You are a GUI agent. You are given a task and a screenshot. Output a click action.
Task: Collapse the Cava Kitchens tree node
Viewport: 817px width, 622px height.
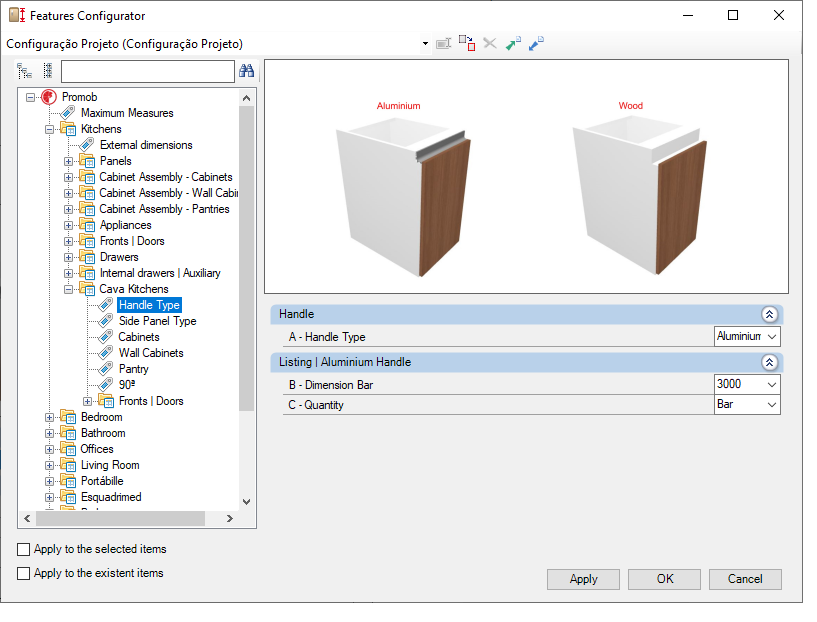coord(68,289)
